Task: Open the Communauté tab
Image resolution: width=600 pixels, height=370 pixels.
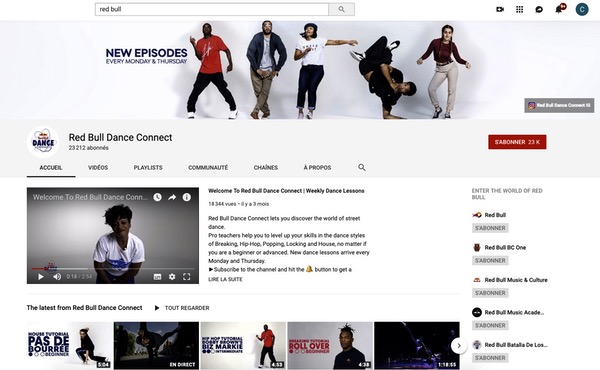Action: click(208, 168)
